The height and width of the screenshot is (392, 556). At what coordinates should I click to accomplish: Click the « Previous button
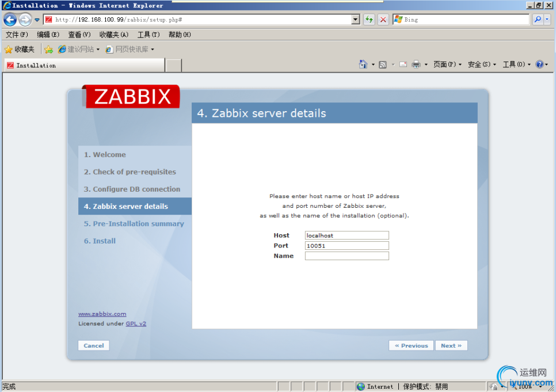coord(412,345)
